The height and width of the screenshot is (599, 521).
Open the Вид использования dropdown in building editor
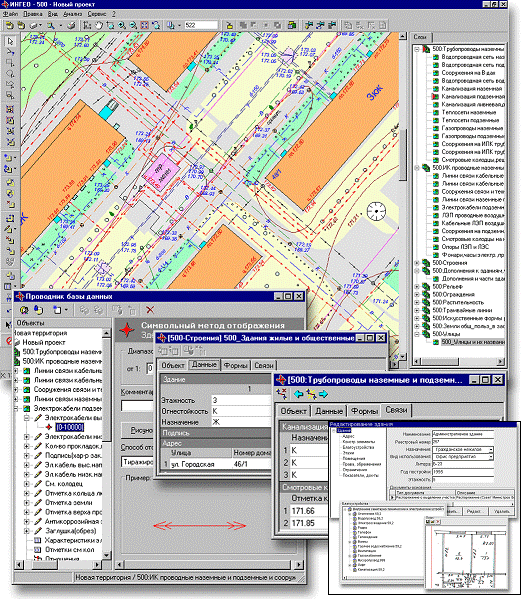pos(491,457)
